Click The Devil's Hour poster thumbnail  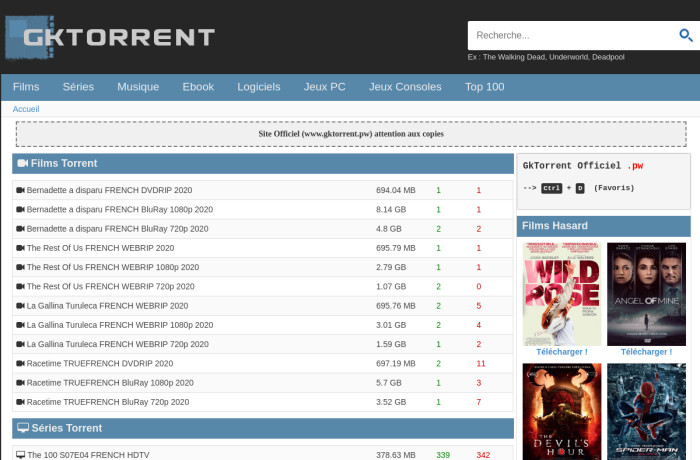pos(562,411)
